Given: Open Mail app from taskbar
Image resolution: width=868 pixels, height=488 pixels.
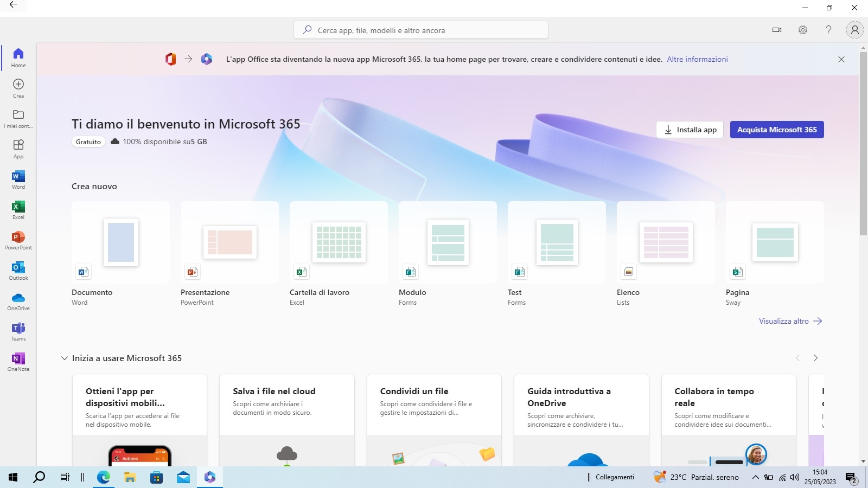Looking at the screenshot, I should [x=183, y=477].
